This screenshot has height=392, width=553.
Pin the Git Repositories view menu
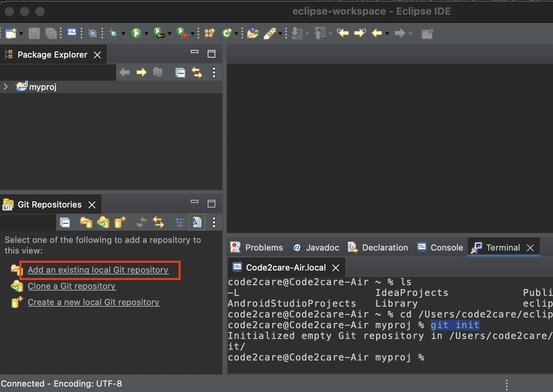click(214, 223)
